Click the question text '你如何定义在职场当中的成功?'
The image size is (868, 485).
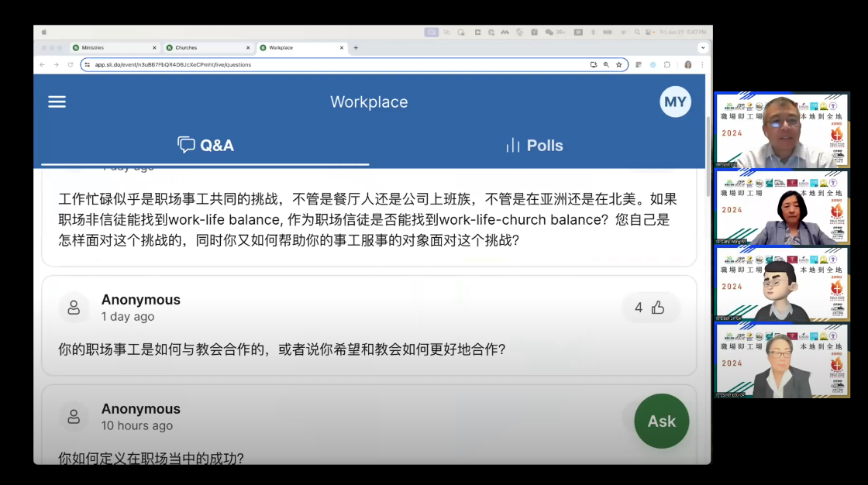(x=151, y=459)
